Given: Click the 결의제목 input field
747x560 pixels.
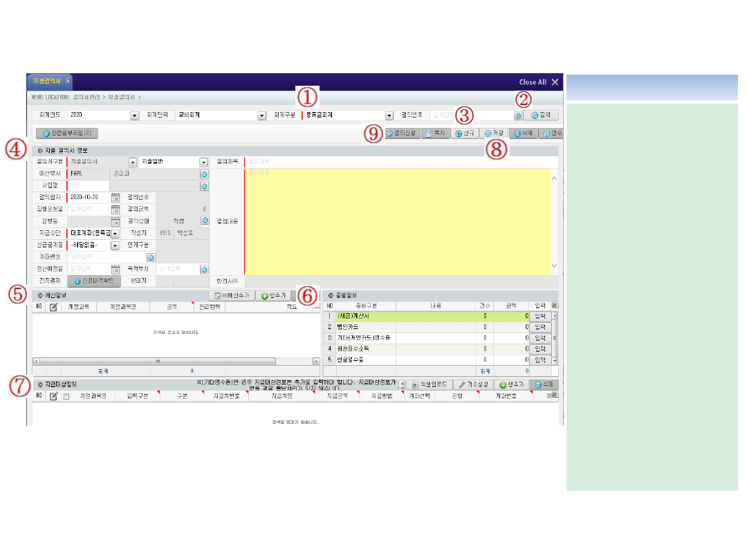Looking at the screenshot, I should 398,162.
